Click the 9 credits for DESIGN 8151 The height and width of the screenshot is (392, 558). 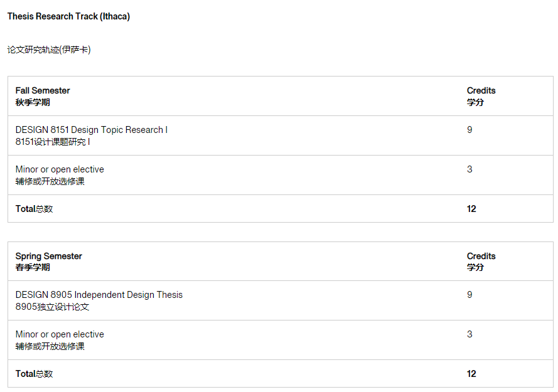[x=469, y=130]
